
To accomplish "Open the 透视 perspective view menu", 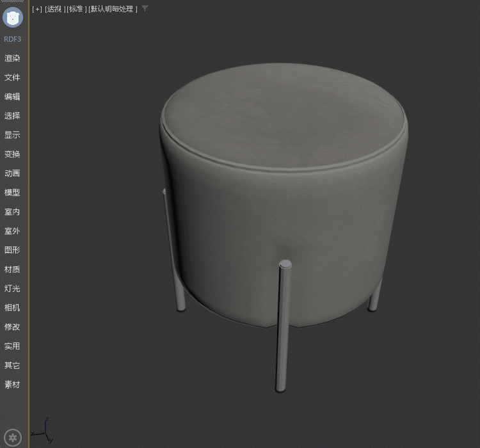I will click(55, 9).
